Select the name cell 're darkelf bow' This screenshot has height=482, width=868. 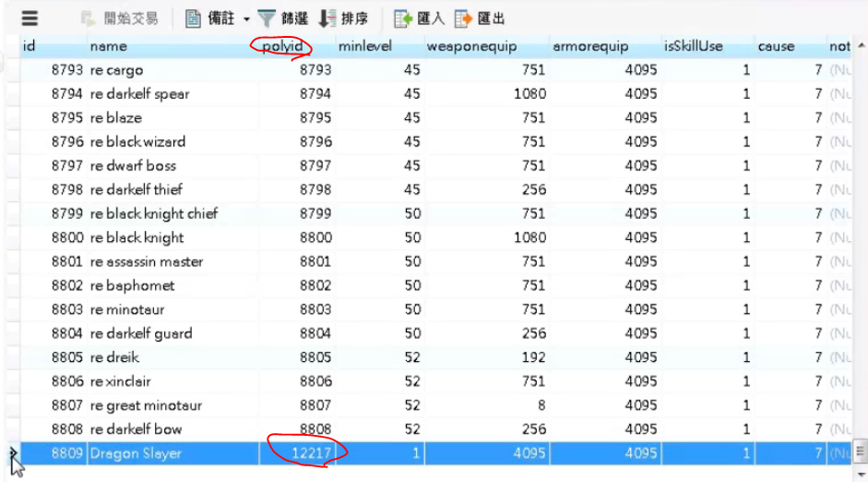(x=172, y=428)
